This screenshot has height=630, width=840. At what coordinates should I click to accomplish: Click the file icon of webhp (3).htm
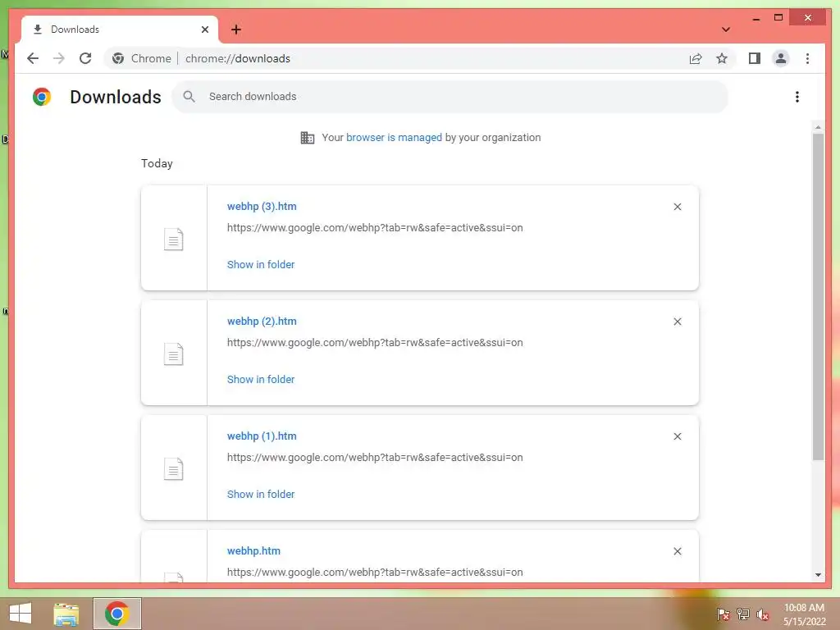[x=174, y=240]
